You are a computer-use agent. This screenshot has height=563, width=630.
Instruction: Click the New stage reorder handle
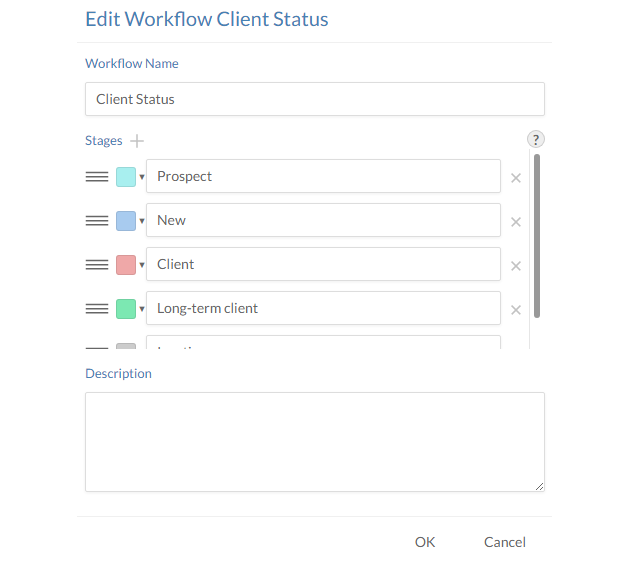[97, 221]
